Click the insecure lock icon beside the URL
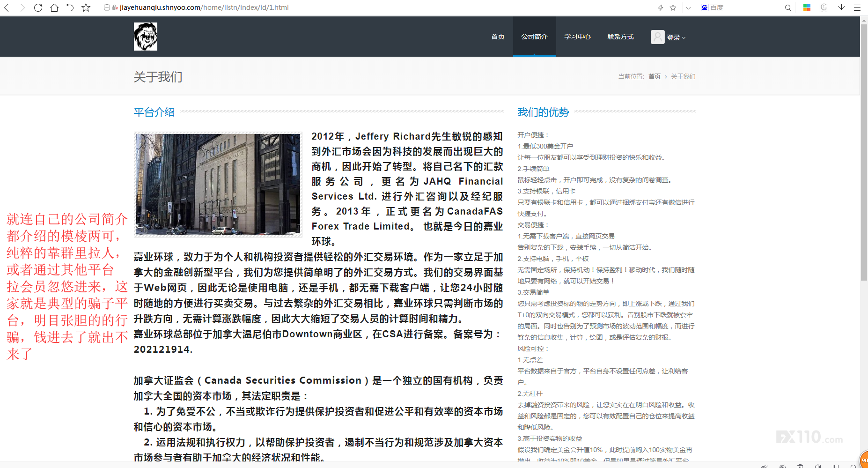868x468 pixels. coord(115,7)
